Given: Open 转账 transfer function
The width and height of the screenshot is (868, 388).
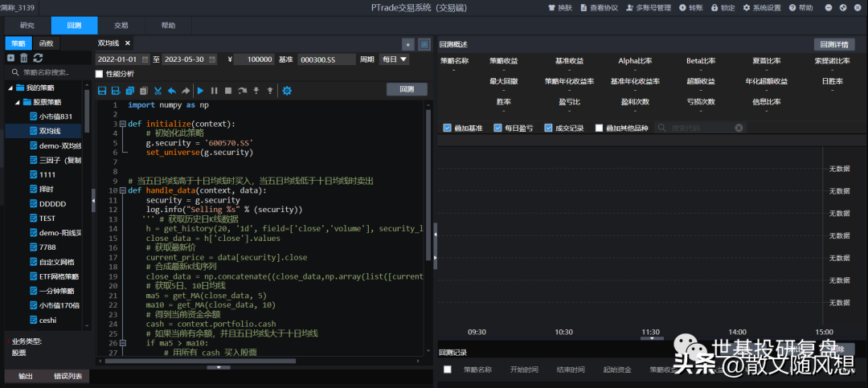Looking at the screenshot, I should (691, 8).
